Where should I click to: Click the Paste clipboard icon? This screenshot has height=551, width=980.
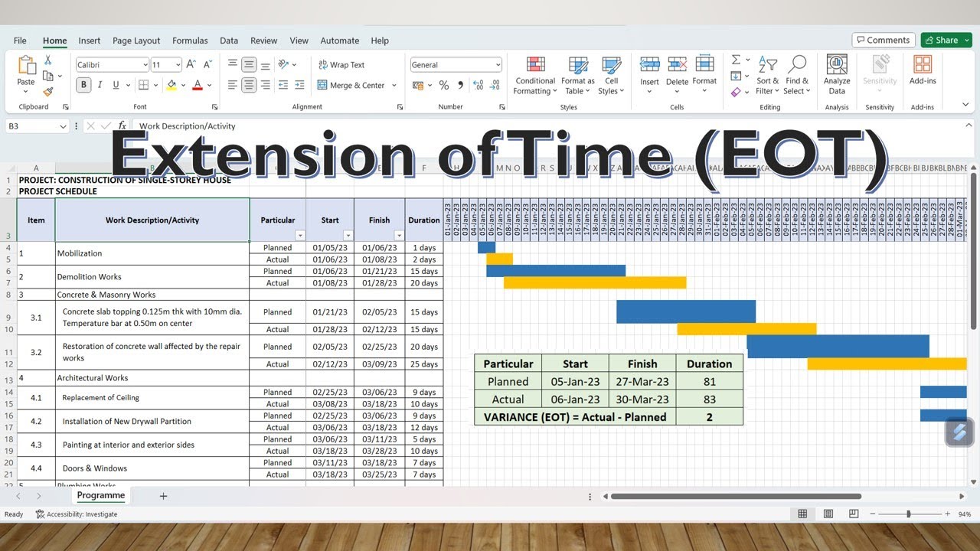pos(26,66)
